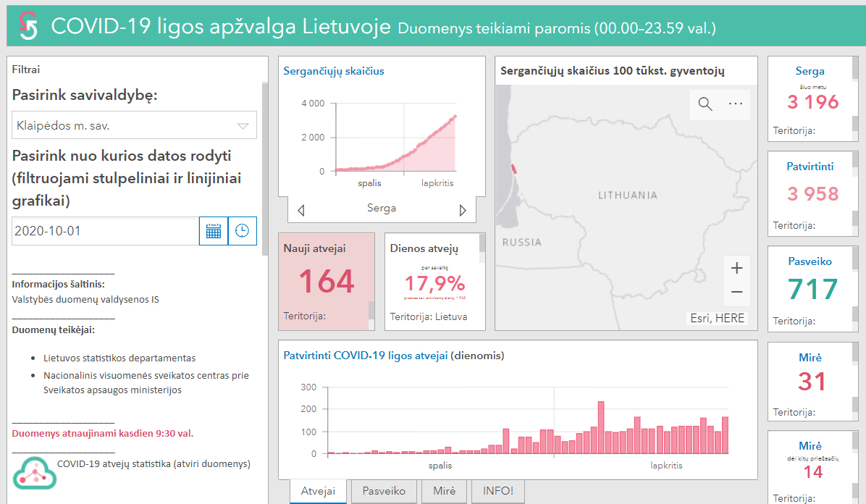Select the INFO! tab
This screenshot has height=504, width=866.
[497, 491]
